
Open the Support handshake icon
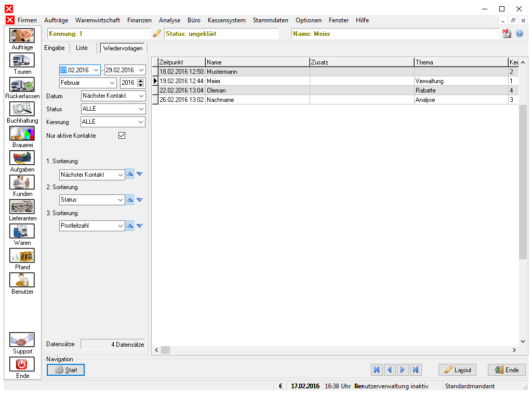tap(22, 340)
